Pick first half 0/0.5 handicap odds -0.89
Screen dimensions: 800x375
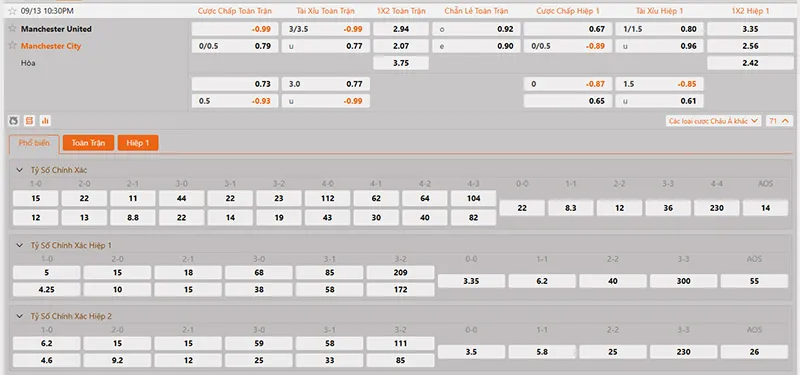pos(568,46)
